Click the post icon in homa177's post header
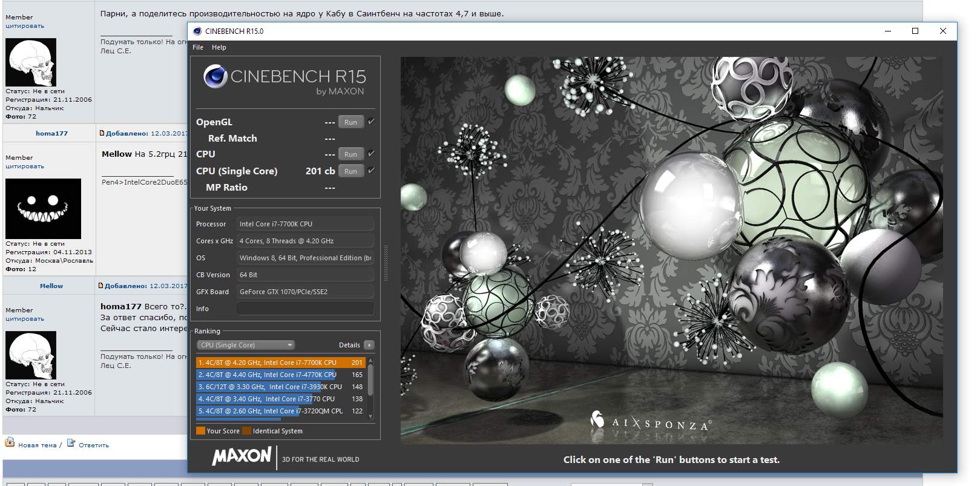Screen dimensions: 980x486 (102, 133)
